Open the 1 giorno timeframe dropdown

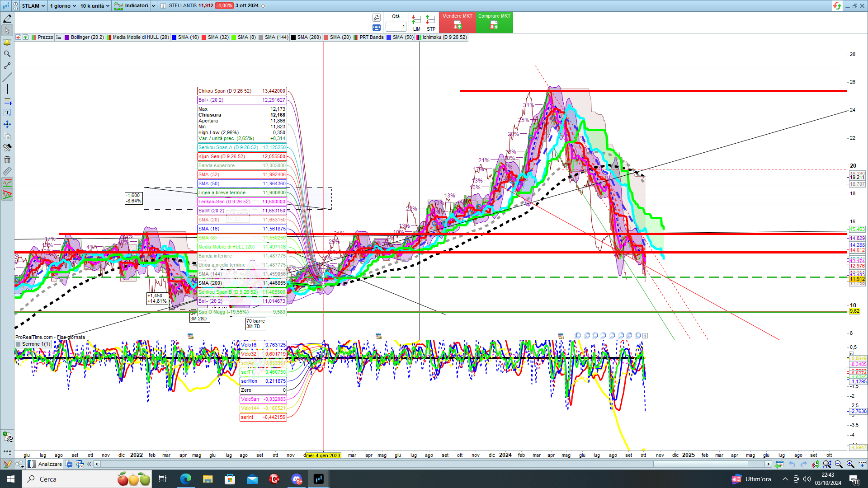click(63, 6)
